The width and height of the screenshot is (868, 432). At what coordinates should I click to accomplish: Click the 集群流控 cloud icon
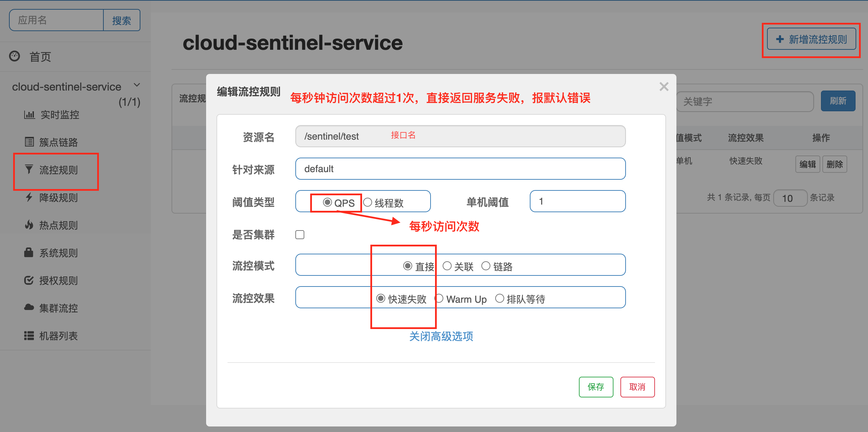[x=29, y=307]
